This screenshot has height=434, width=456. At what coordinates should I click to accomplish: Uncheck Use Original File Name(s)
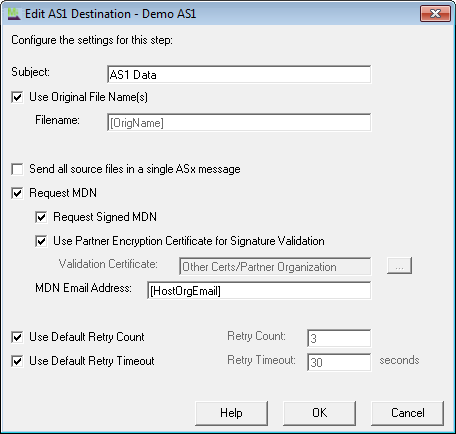(17, 97)
